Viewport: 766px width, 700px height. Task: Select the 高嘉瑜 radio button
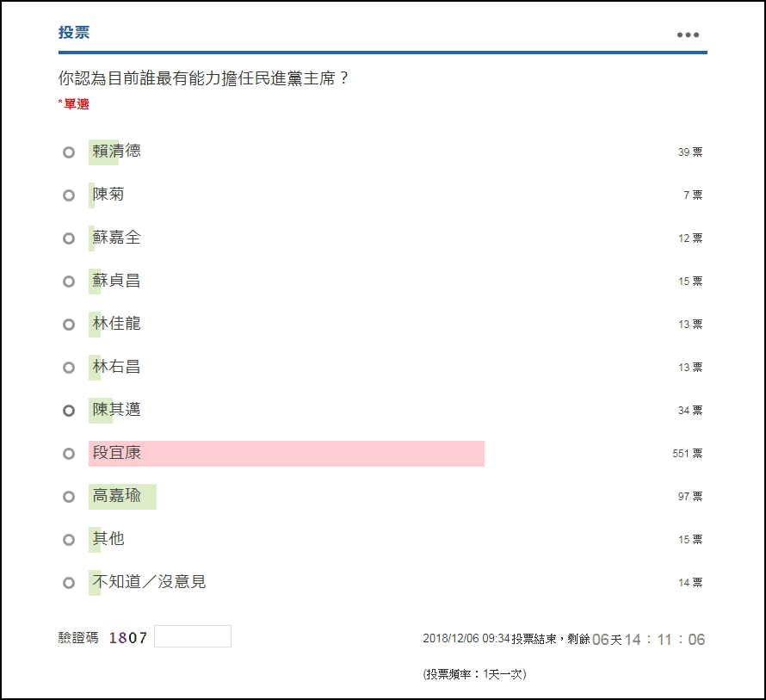point(69,497)
